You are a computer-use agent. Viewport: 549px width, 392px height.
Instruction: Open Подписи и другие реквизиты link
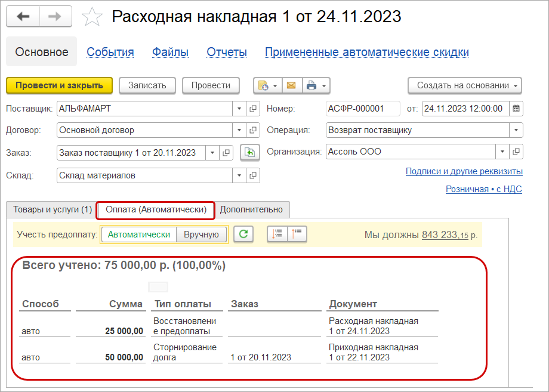coord(464,171)
